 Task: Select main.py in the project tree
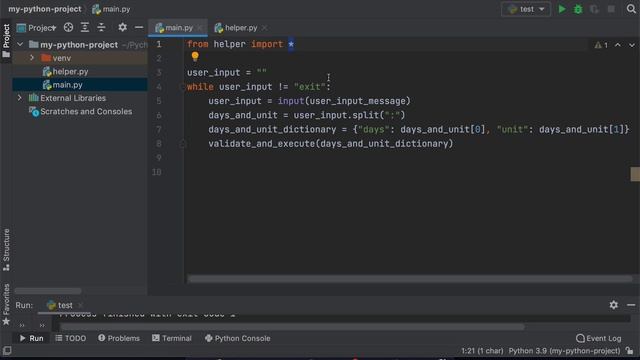coord(67,85)
